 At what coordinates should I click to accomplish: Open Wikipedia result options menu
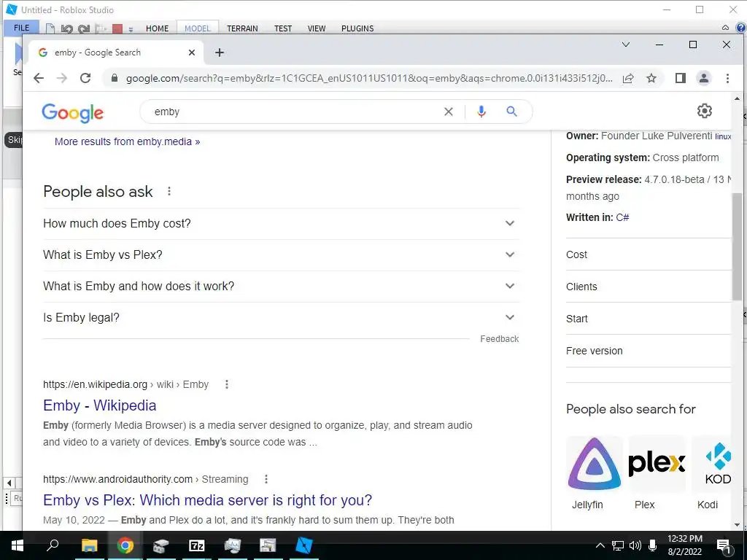[227, 384]
